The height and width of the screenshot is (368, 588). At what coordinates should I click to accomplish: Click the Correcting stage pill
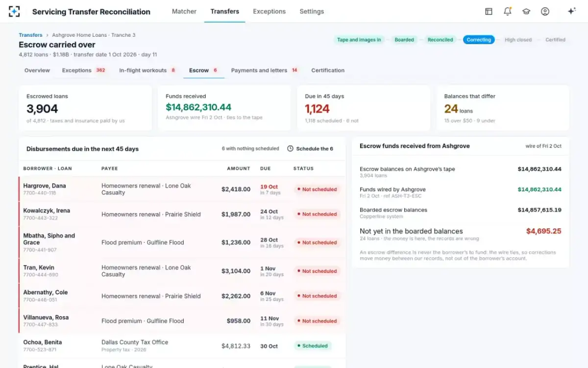479,40
